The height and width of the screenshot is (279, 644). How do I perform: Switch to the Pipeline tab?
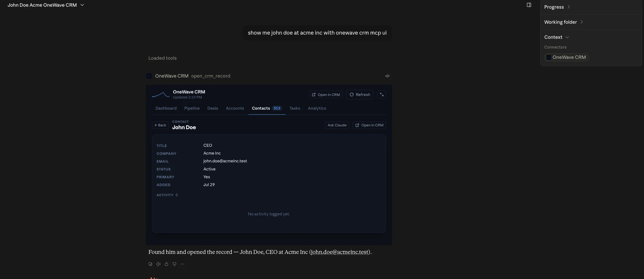click(x=192, y=108)
